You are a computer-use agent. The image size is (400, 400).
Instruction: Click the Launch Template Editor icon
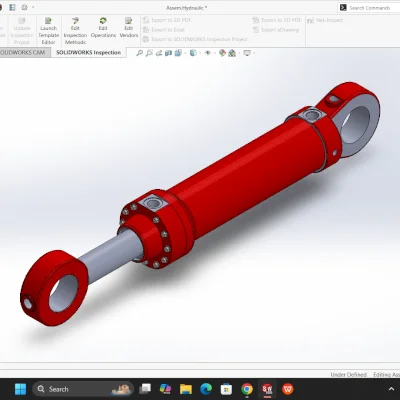pyautogui.click(x=48, y=21)
